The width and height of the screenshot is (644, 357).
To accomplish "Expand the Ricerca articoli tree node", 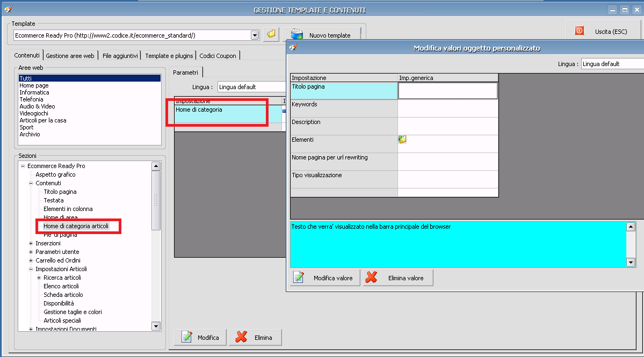I will [39, 278].
